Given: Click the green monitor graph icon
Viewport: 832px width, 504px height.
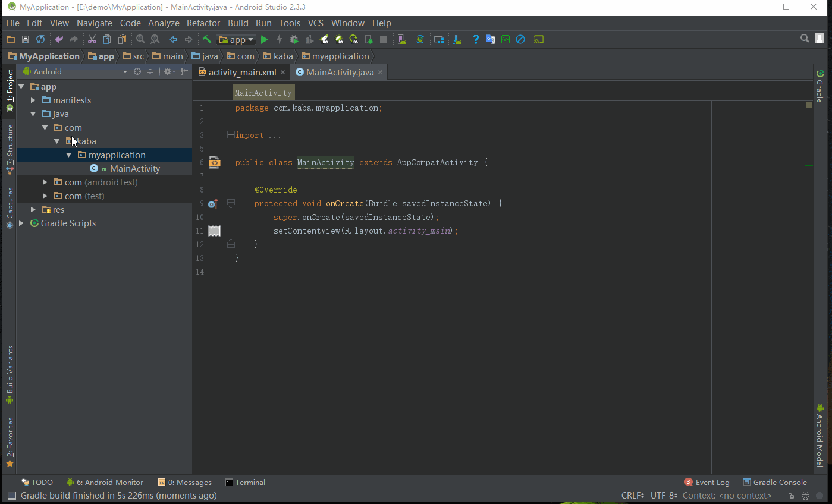Looking at the screenshot, I should (x=506, y=39).
